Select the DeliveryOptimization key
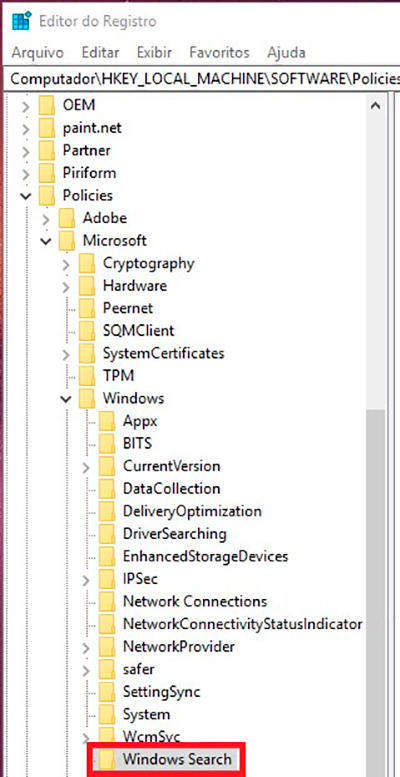Viewport: 400px width, 777px height. click(x=192, y=511)
